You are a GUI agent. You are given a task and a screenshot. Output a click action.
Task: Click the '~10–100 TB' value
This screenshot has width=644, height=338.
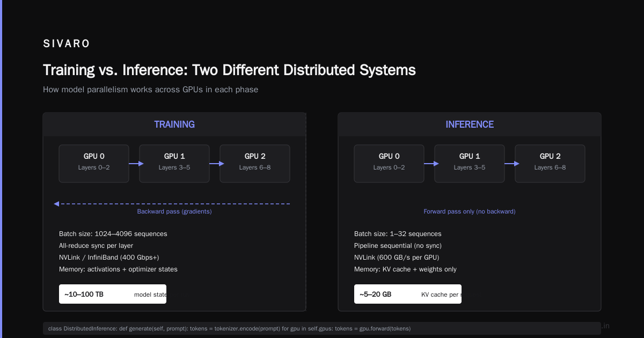pyautogui.click(x=85, y=295)
